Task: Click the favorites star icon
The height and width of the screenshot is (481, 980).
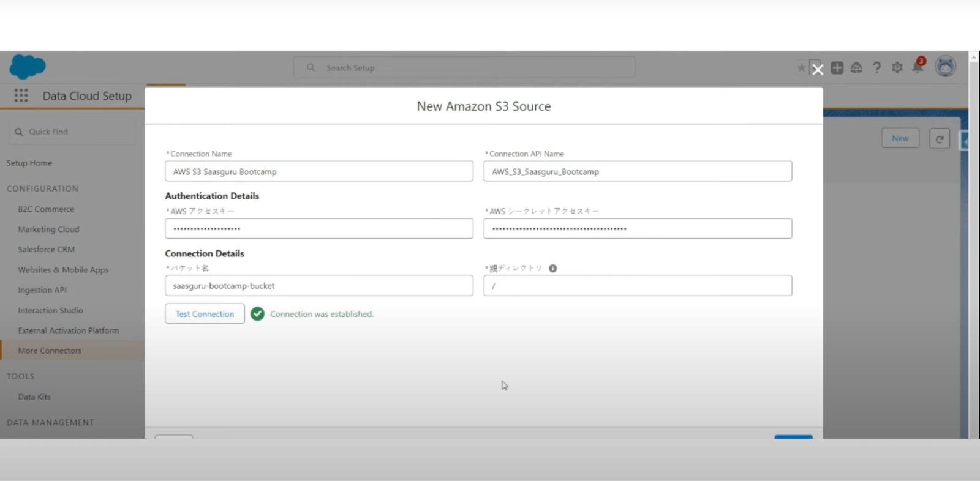Action: pos(801,68)
